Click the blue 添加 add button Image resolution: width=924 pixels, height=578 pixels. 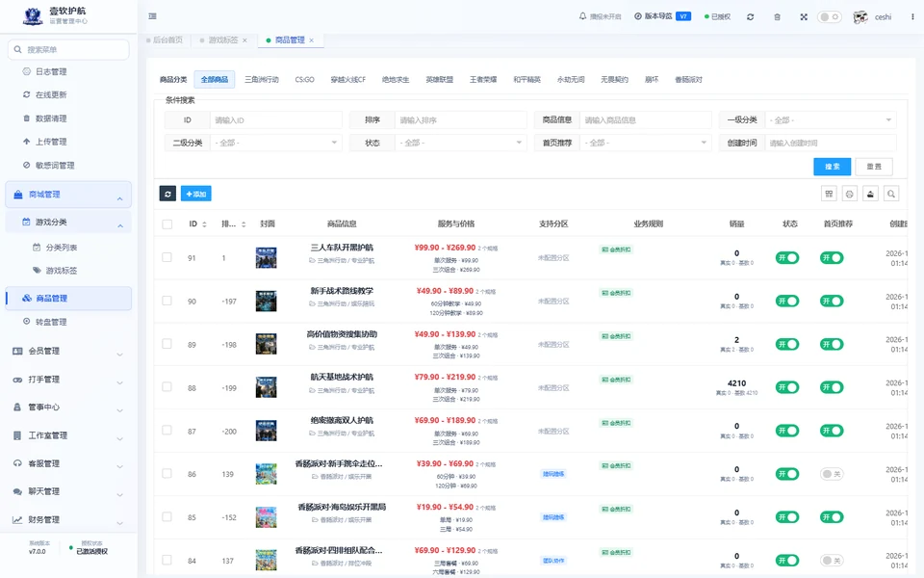[196, 194]
